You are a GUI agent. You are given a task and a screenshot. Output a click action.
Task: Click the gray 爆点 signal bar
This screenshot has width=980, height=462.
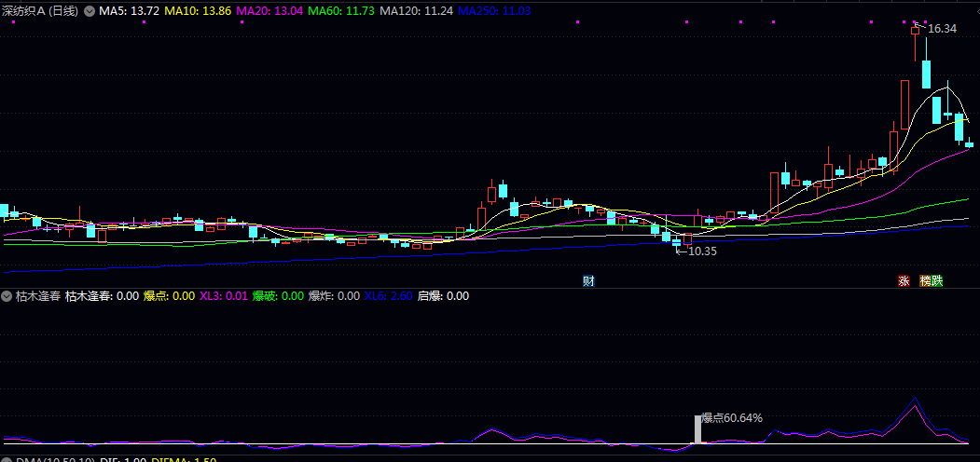coord(697,428)
